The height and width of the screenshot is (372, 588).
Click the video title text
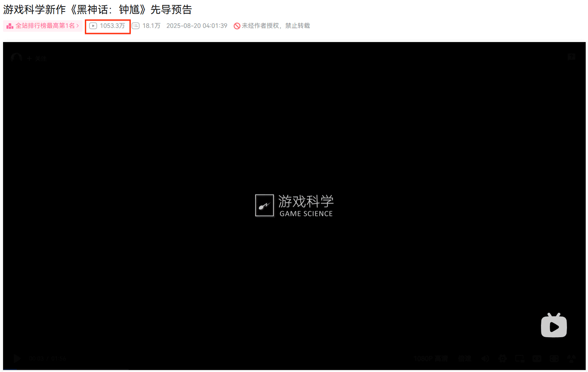pyautogui.click(x=97, y=10)
